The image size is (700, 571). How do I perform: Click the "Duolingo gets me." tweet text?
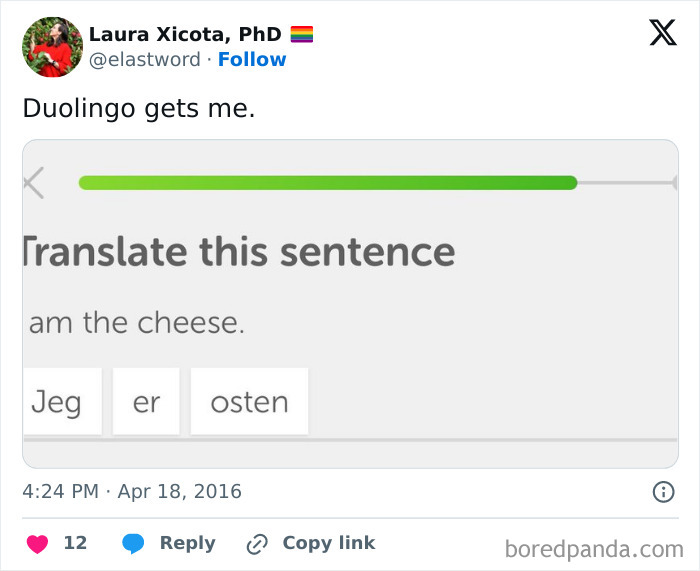(x=139, y=108)
